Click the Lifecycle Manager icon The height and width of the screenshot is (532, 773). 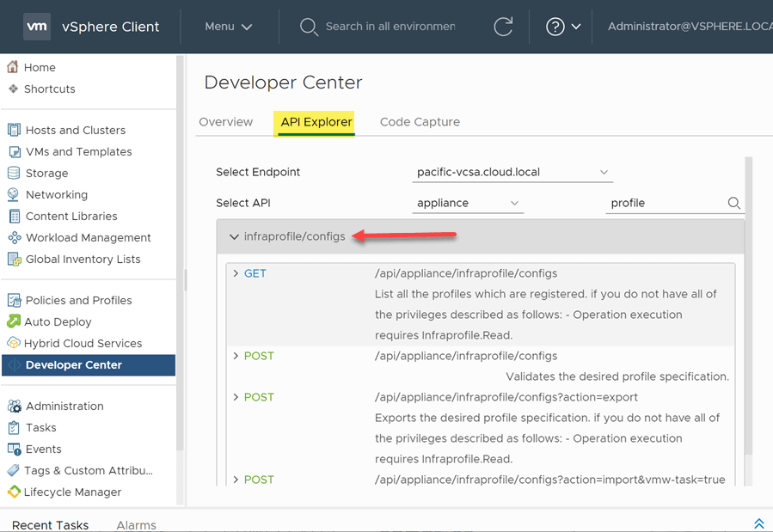point(14,492)
